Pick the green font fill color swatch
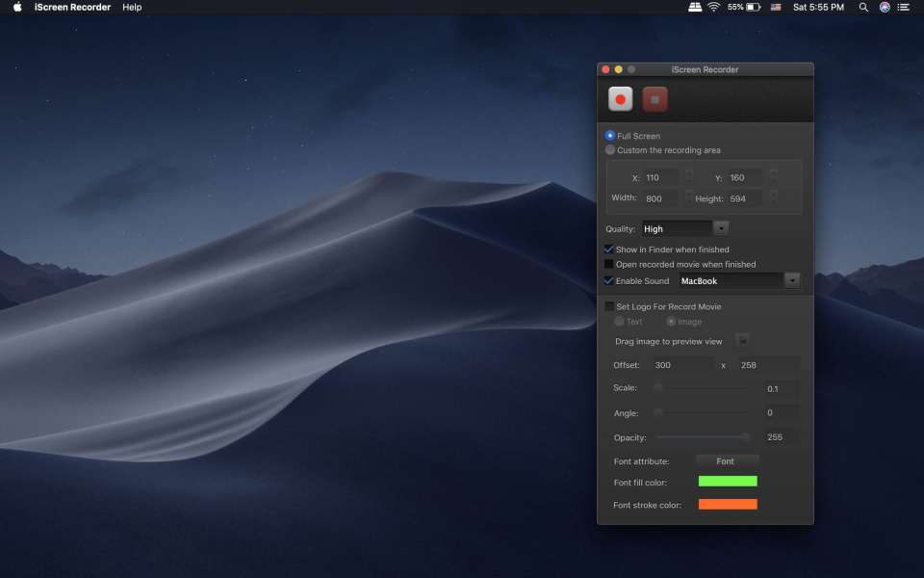The height and width of the screenshot is (578, 924). click(x=727, y=481)
